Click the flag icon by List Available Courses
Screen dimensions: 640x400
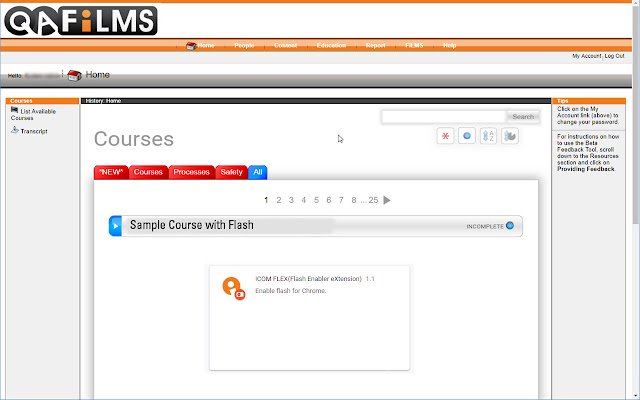click(15, 110)
